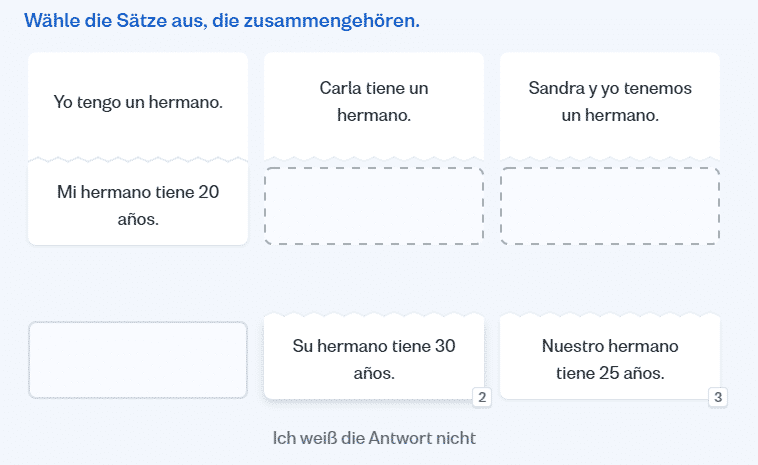
Task: Click the prompt card "Yo tengo un hermano."
Action: point(138,102)
